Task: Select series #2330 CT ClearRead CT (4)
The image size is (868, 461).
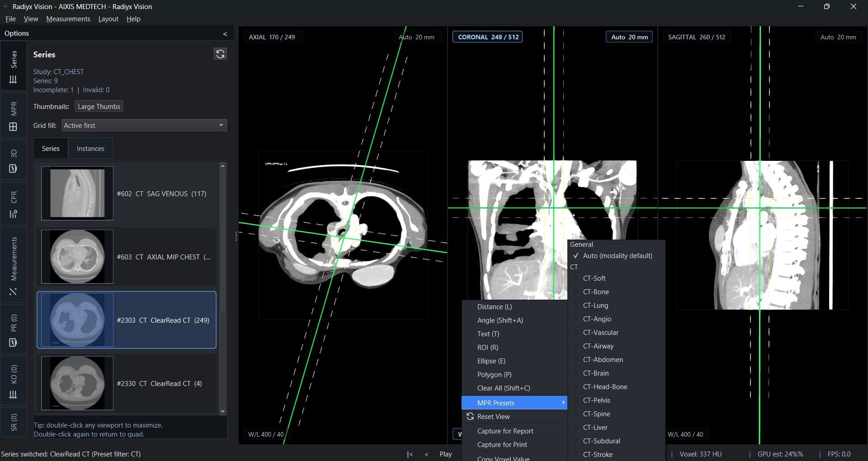Action: click(x=127, y=383)
